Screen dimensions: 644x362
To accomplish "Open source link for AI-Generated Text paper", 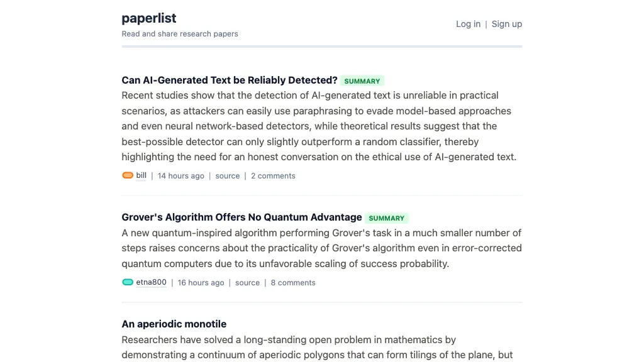I will [x=228, y=176].
